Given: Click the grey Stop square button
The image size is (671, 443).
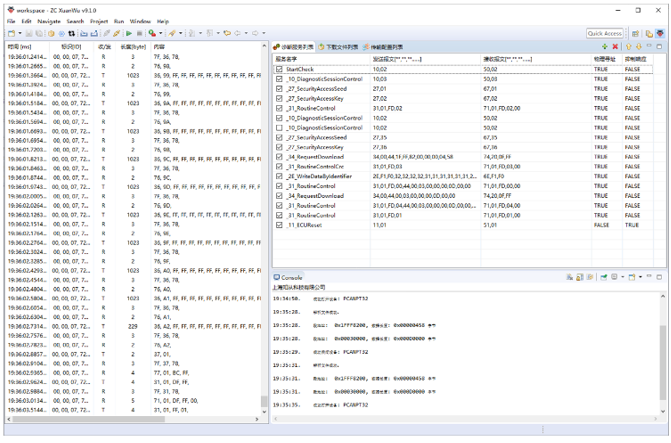Looking at the screenshot, I should pos(139,33).
